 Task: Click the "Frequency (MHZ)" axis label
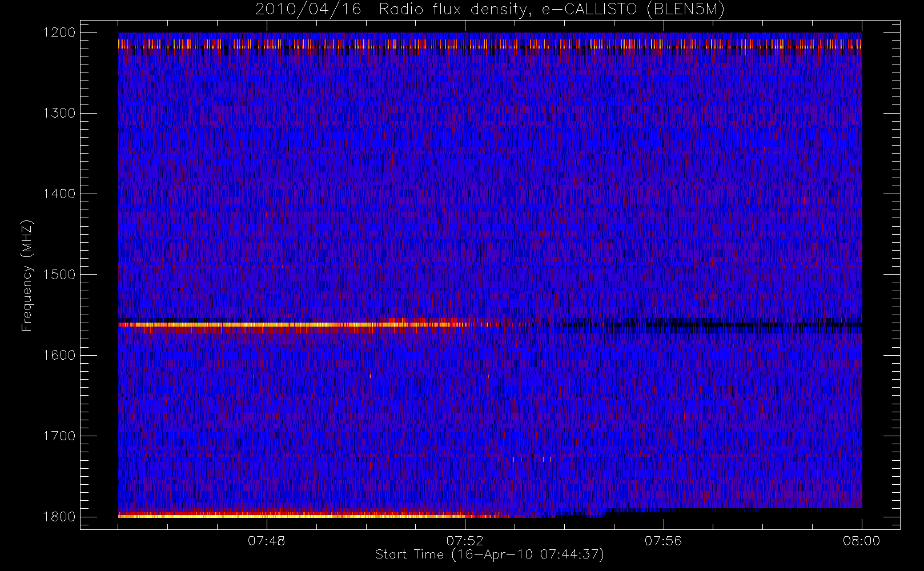click(27, 275)
